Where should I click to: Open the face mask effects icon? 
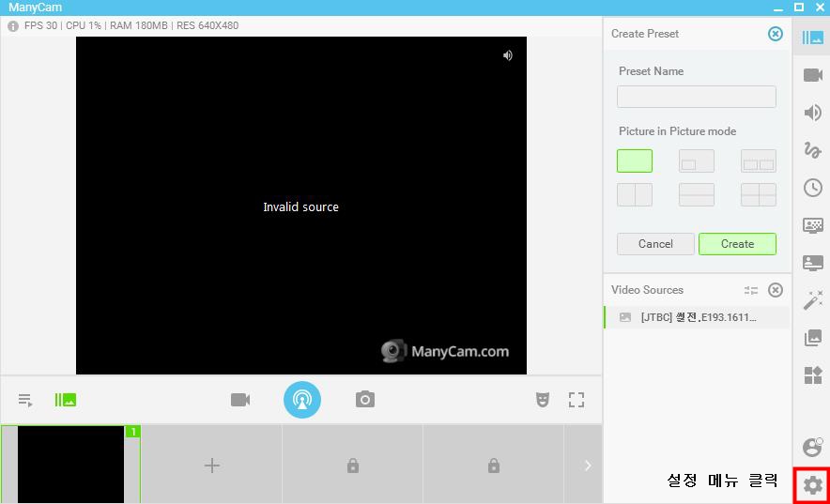[x=543, y=400]
